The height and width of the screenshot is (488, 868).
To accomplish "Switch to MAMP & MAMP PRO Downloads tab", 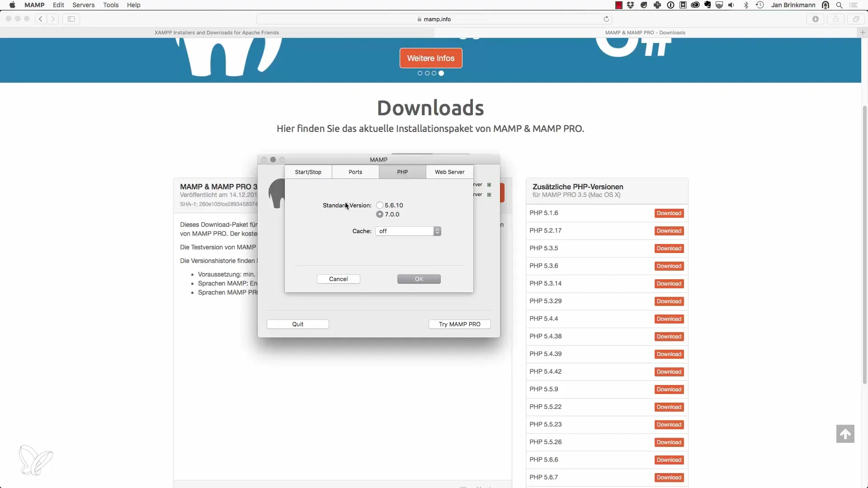I will pyautogui.click(x=645, y=33).
